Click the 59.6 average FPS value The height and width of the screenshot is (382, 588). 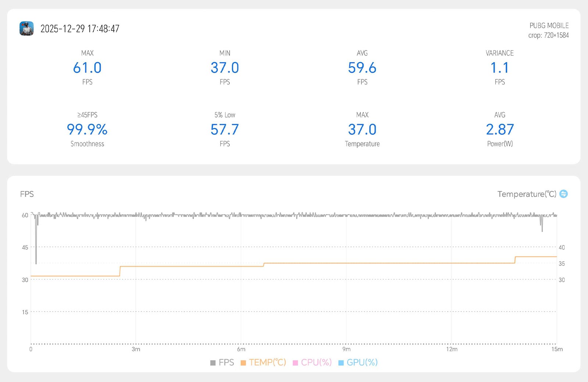[x=362, y=68]
